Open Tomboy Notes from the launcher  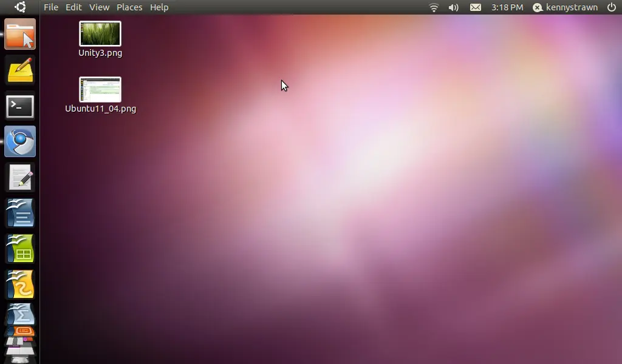[20, 70]
